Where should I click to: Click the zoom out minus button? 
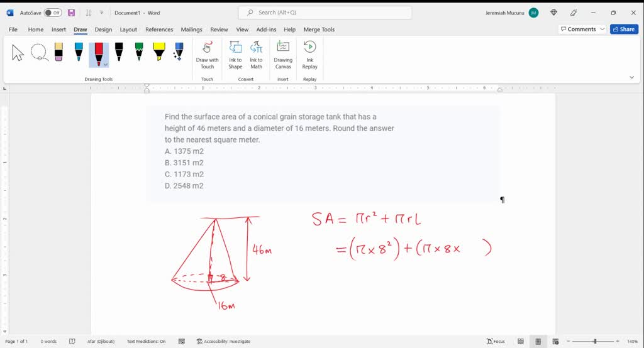click(x=569, y=342)
